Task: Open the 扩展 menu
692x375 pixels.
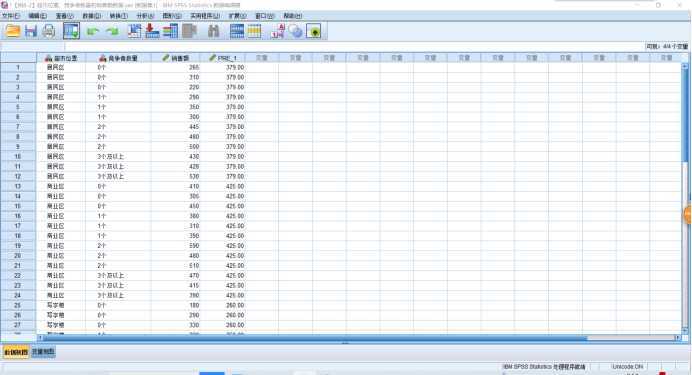Action: pos(237,16)
